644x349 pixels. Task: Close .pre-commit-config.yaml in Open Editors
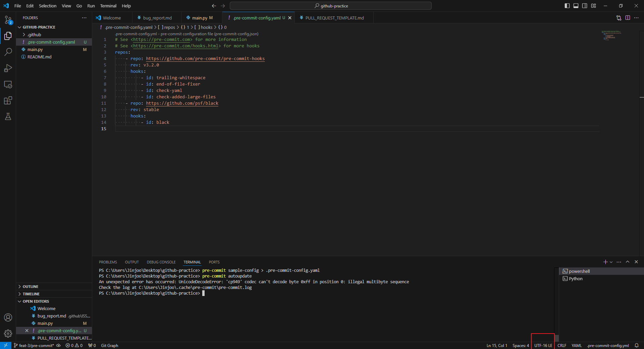[27, 331]
